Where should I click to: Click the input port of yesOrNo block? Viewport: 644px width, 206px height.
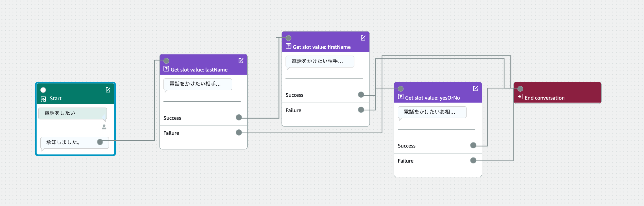tap(401, 89)
